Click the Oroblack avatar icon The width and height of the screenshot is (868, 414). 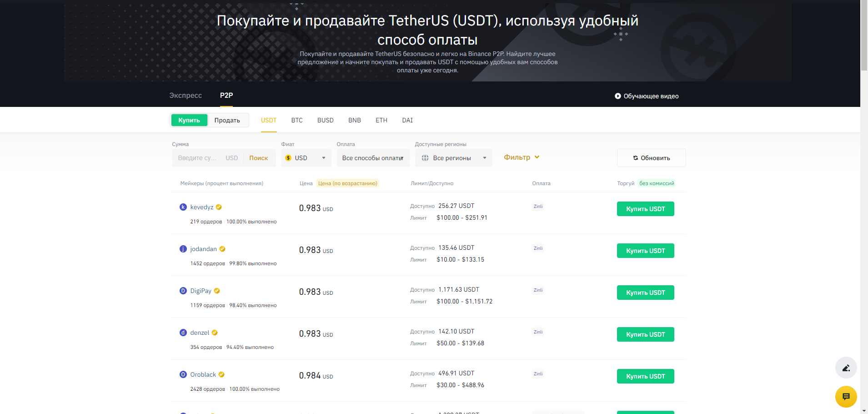tap(183, 374)
